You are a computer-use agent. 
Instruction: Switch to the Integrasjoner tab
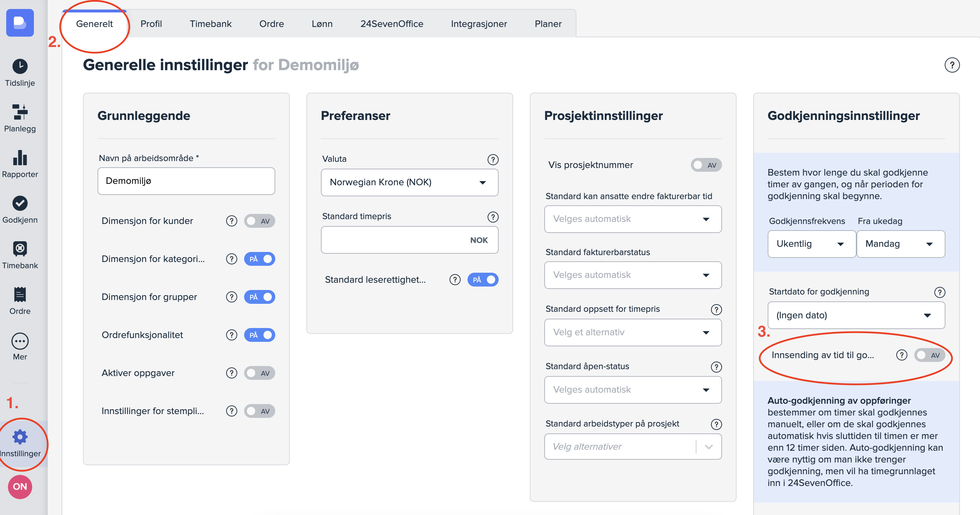[479, 24]
